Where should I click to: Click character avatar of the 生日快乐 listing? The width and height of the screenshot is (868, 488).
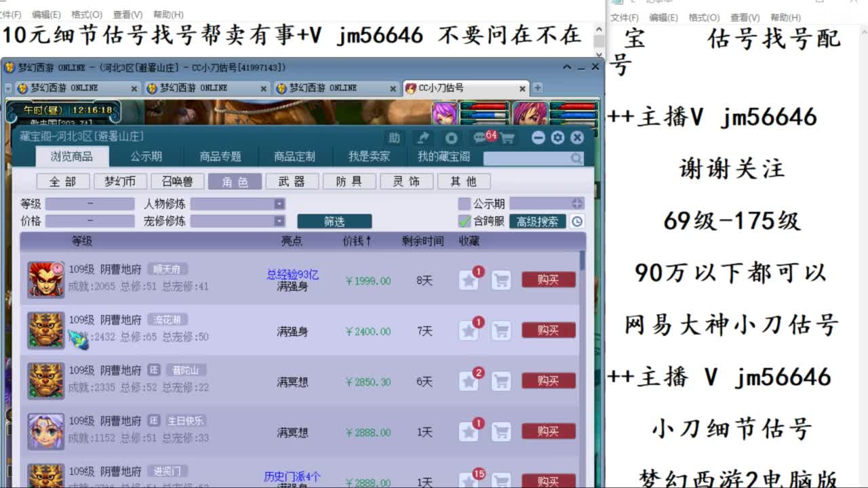(x=46, y=432)
